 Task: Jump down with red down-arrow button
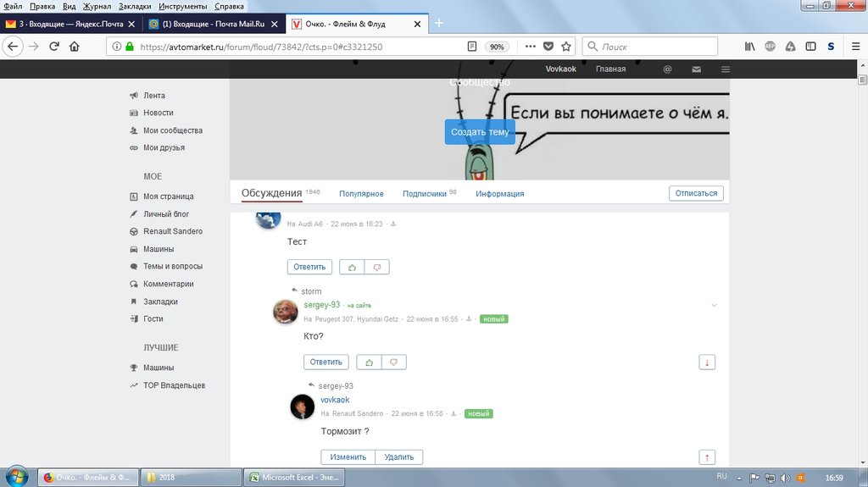(707, 362)
